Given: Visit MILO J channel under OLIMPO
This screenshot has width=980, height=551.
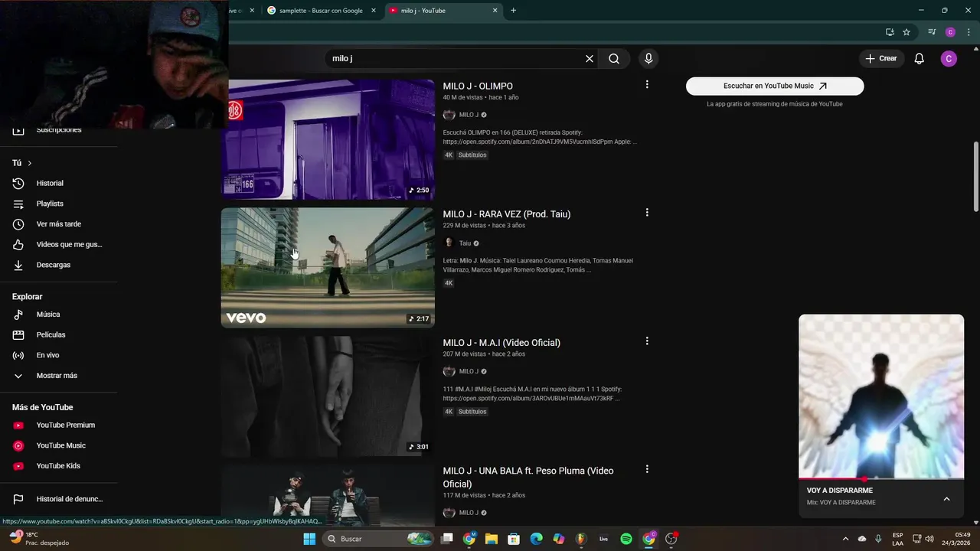Looking at the screenshot, I should coord(469,115).
